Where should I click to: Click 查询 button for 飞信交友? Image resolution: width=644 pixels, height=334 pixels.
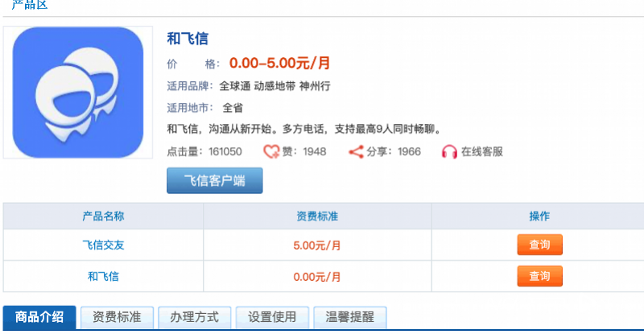tap(539, 245)
